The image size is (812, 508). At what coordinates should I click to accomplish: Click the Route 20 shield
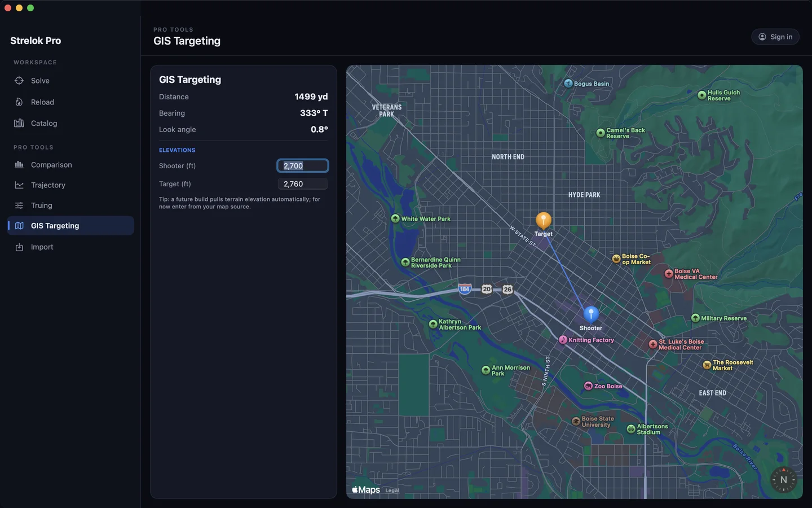487,289
